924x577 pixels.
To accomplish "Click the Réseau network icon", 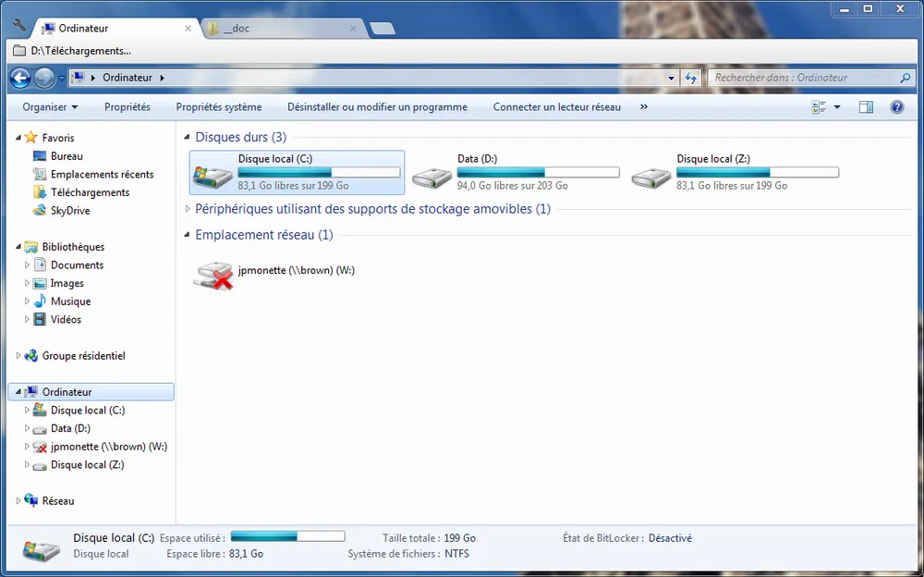I will point(31,500).
